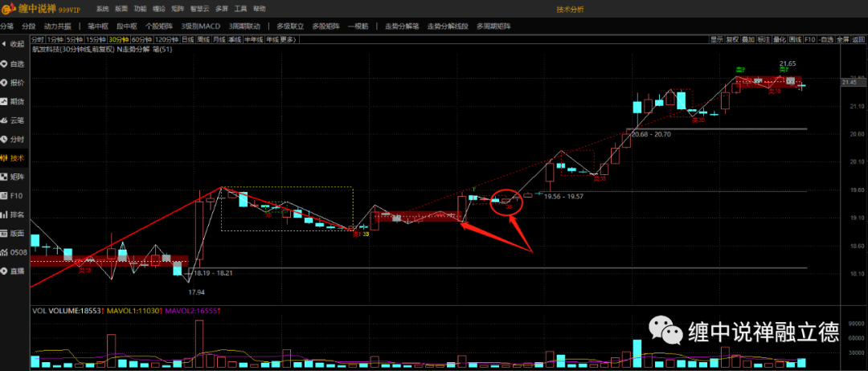Switch to 季线 quarterly tab
The width and height of the screenshot is (868, 371).
pyautogui.click(x=235, y=39)
